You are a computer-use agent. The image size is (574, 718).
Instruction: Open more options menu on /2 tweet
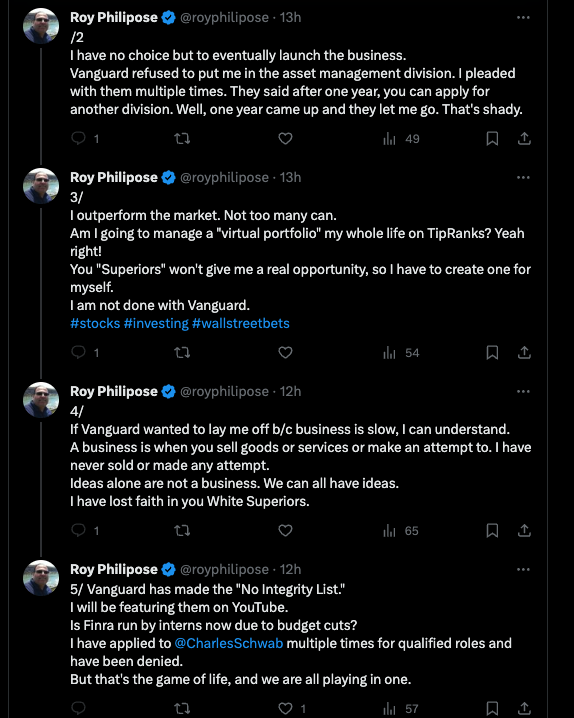pos(523,17)
